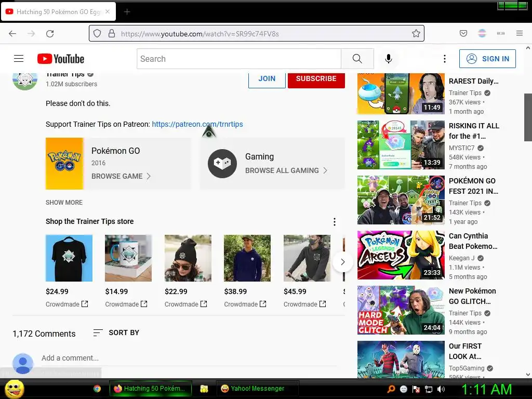Image resolution: width=532 pixels, height=399 pixels.
Task: Close the Hatching 50 Pokémon tab
Action: click(108, 11)
